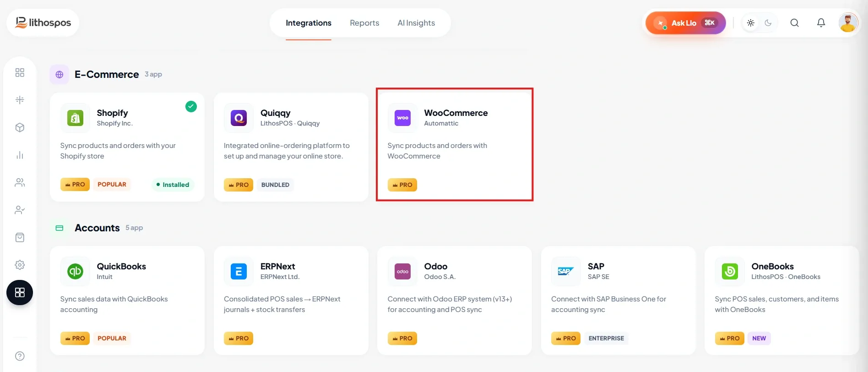The image size is (868, 372).
Task: Click the Installed badge on Shopify
Action: point(173,185)
